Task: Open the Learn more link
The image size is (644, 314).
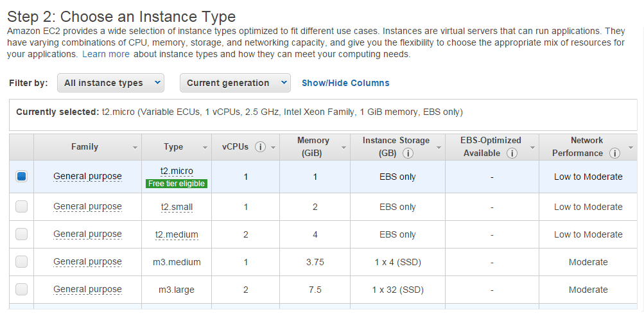Action: pyautogui.click(x=106, y=55)
